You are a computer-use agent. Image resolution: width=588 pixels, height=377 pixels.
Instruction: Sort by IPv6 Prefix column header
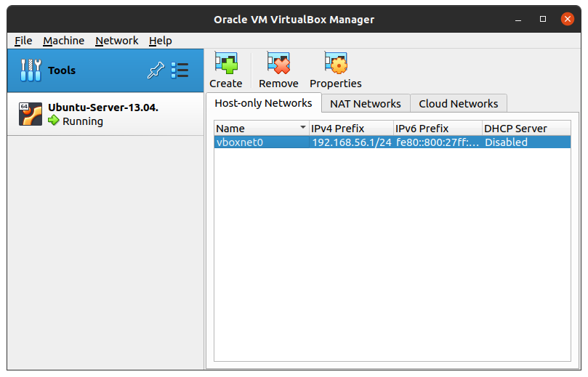pos(438,128)
